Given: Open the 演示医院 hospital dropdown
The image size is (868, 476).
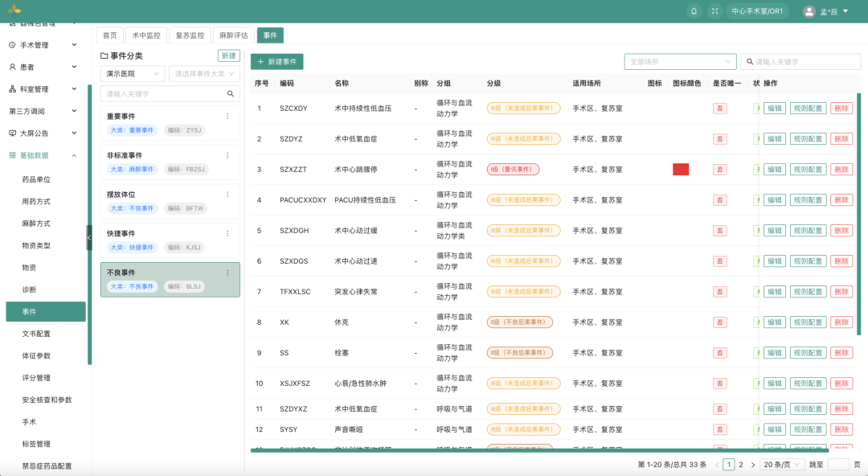Looking at the screenshot, I should (x=133, y=74).
